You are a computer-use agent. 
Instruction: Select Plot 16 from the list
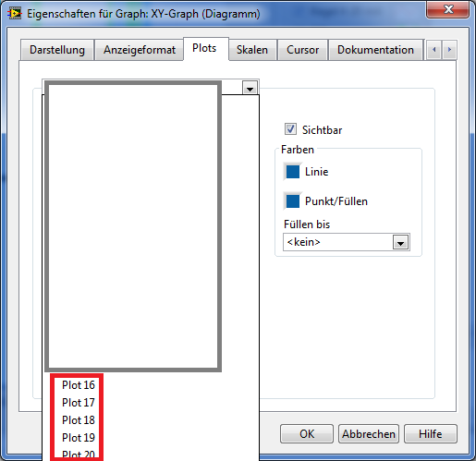click(x=79, y=385)
